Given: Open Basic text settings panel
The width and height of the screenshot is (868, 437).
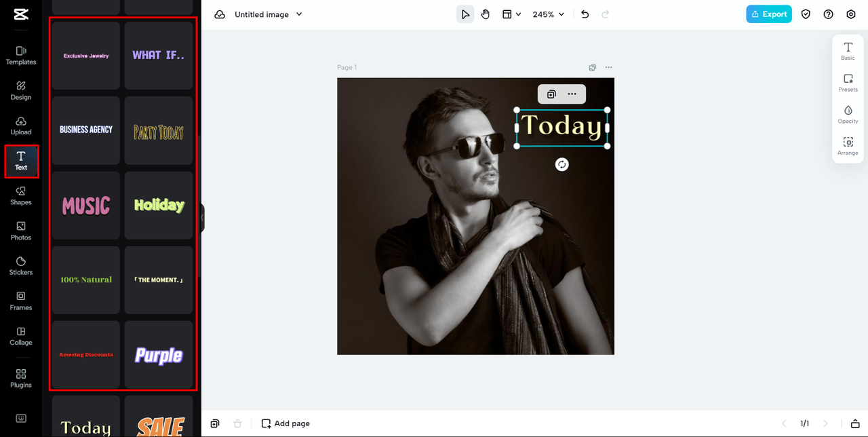Looking at the screenshot, I should coord(848,51).
